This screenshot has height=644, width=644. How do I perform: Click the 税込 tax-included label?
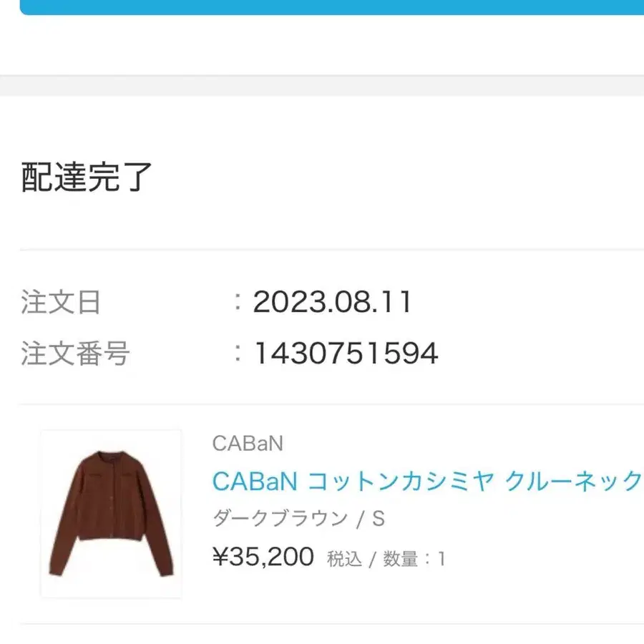344,559
